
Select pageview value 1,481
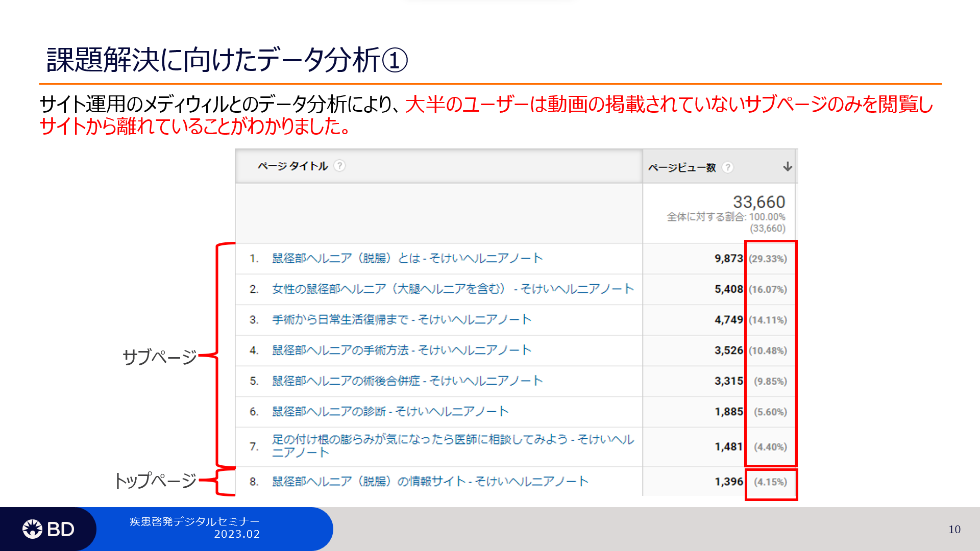click(728, 446)
